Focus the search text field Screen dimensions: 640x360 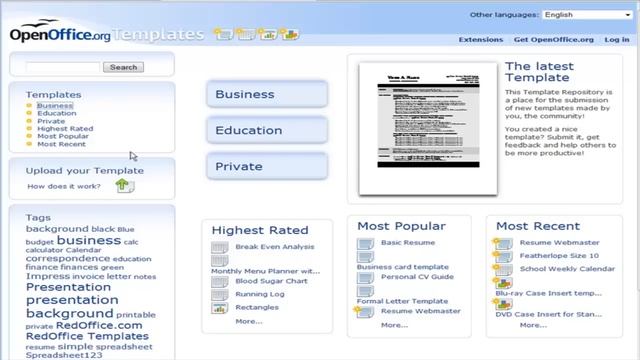pos(62,67)
